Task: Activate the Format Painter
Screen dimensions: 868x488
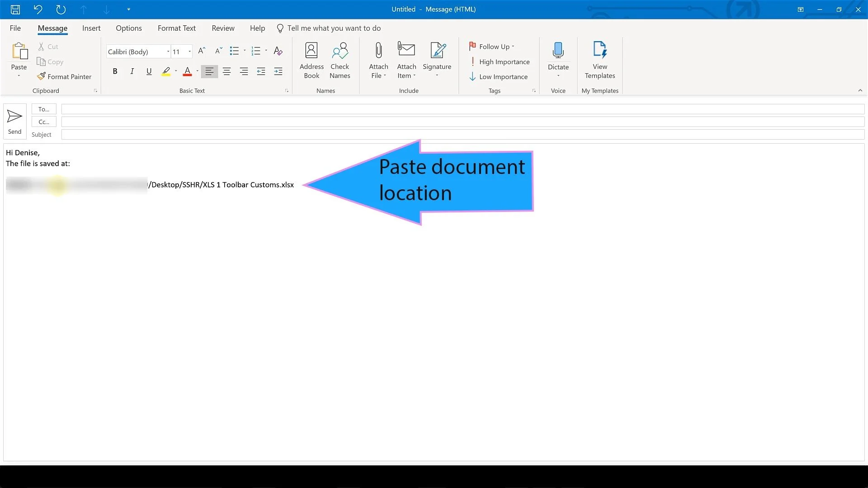Action: point(64,76)
